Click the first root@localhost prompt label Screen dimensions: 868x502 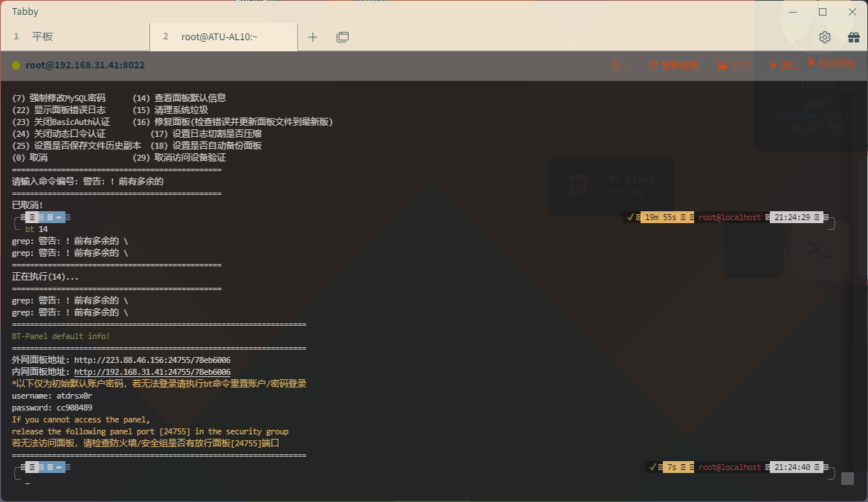[x=730, y=217]
